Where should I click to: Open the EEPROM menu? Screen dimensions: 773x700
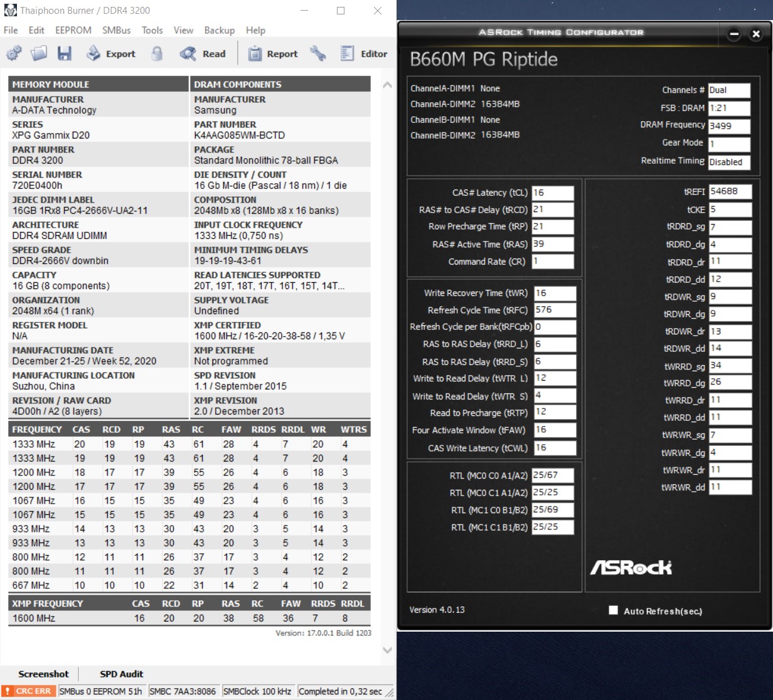pyautogui.click(x=73, y=30)
